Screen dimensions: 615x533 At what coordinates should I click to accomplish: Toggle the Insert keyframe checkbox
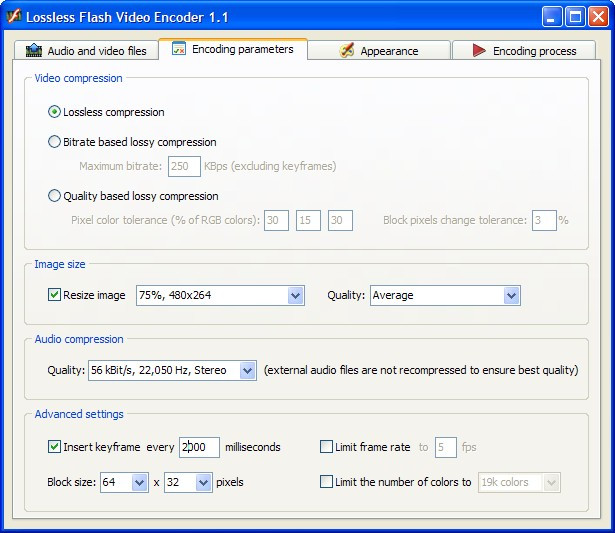(54, 447)
